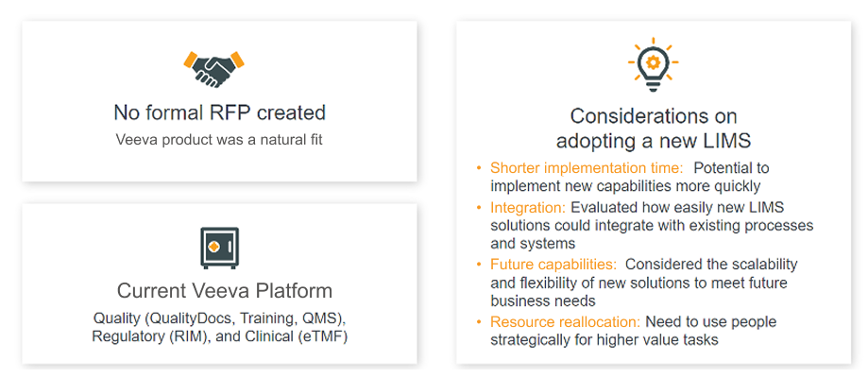Viewport: 868px width, 378px height.
Task: Select the orange "Future capabilities:" label
Action: (x=553, y=265)
